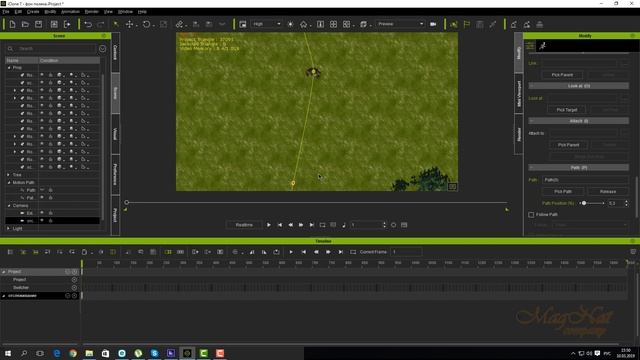Click the Home camera view icon
The height and width of the screenshot is (360, 640).
(303, 24)
